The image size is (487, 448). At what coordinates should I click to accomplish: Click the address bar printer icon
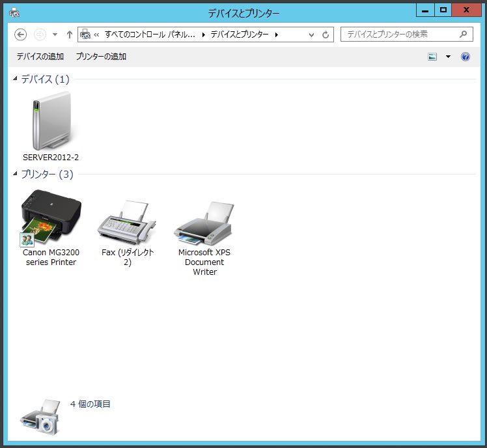[x=85, y=34]
